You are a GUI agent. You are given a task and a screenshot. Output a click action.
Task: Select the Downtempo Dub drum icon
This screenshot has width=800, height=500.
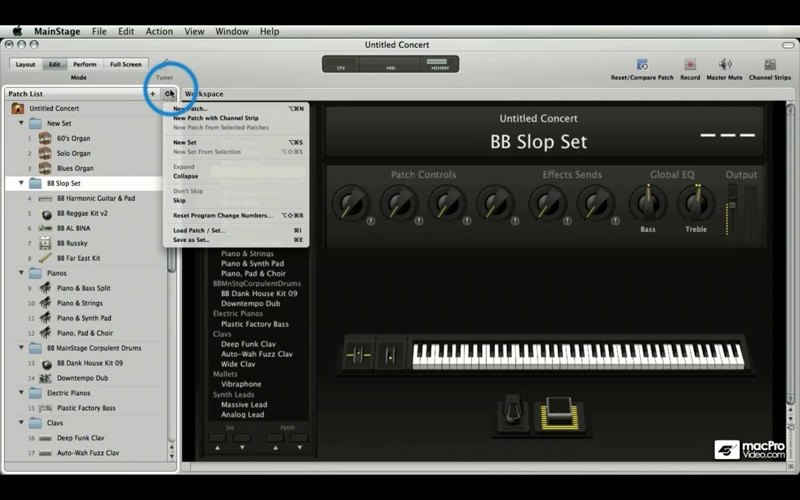coord(45,378)
